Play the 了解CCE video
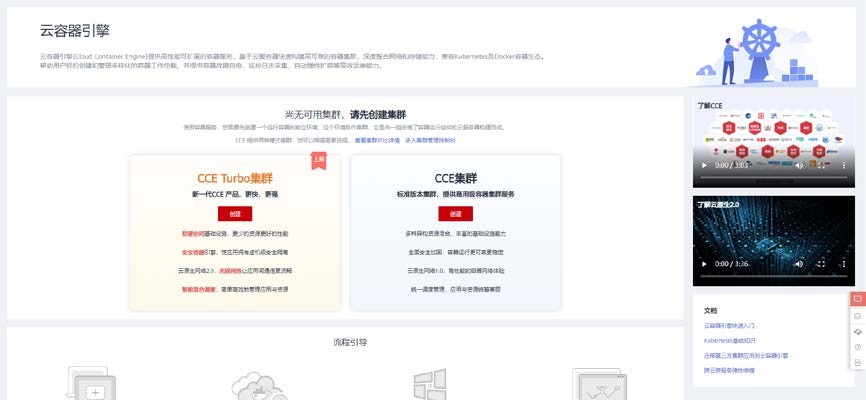The height and width of the screenshot is (400, 866). 704,165
